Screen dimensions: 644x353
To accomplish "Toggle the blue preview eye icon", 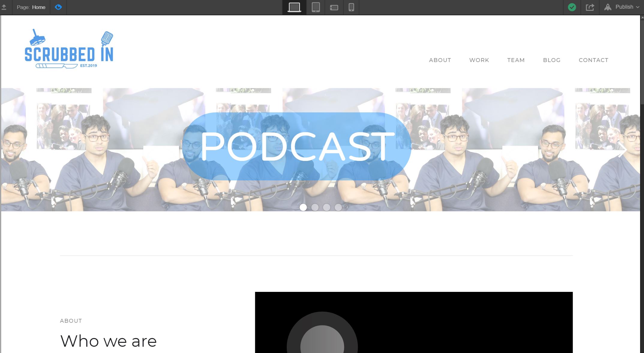I will click(x=58, y=7).
